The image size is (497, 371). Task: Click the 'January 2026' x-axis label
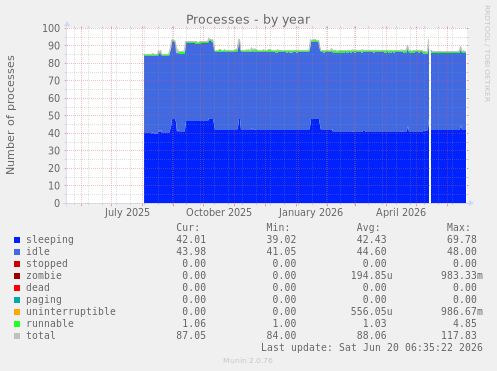[311, 213]
